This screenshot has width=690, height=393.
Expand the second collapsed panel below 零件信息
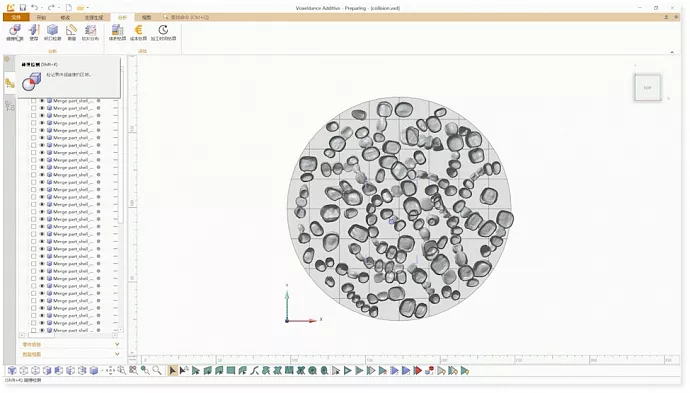click(117, 354)
